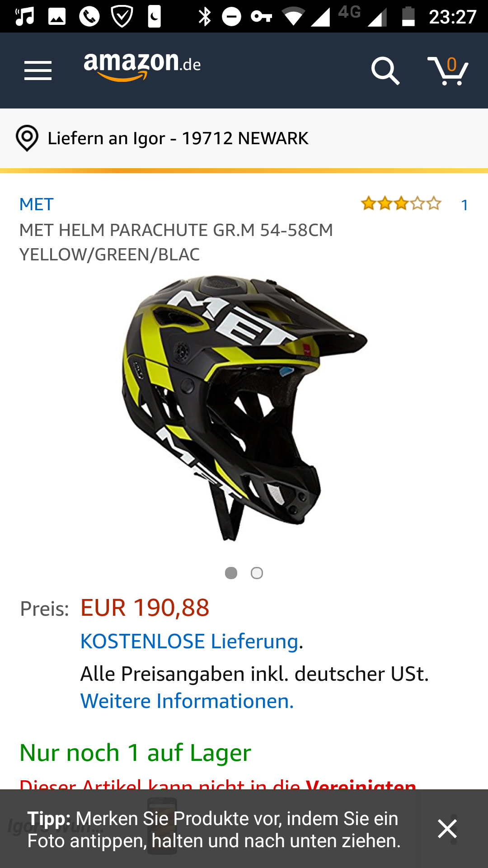Tap the amazon.de logo
Image resolution: width=488 pixels, height=868 pixels.
142,67
